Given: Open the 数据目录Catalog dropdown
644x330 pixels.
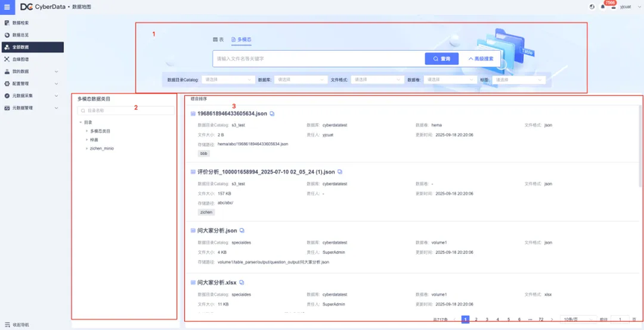Looking at the screenshot, I should pyautogui.click(x=229, y=80).
